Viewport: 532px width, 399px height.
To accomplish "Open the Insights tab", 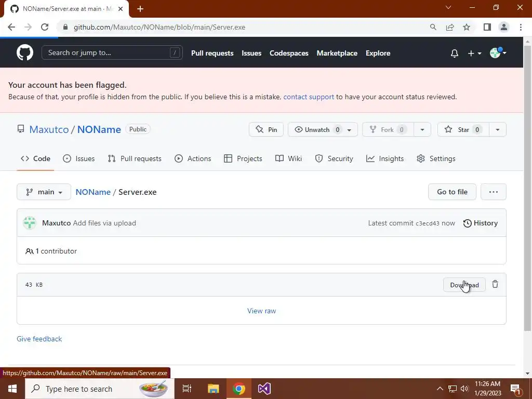I will coord(385,159).
